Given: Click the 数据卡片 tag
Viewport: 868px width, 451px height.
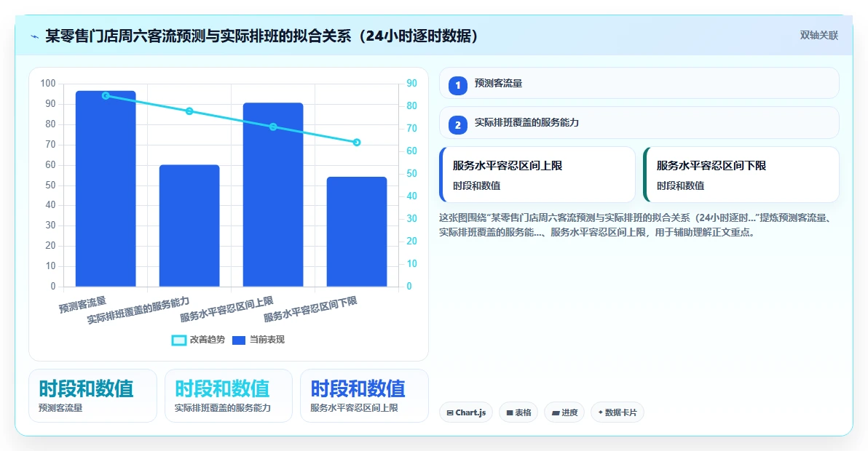Looking at the screenshot, I should [618, 412].
